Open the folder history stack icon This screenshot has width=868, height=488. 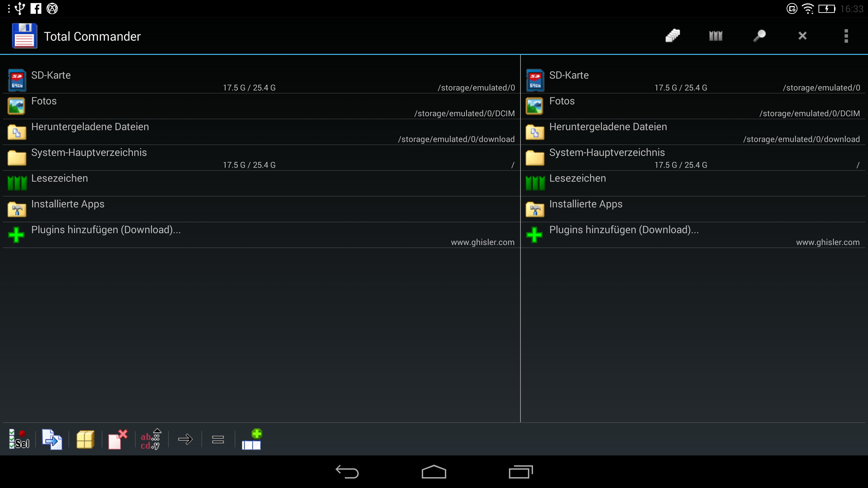(673, 36)
